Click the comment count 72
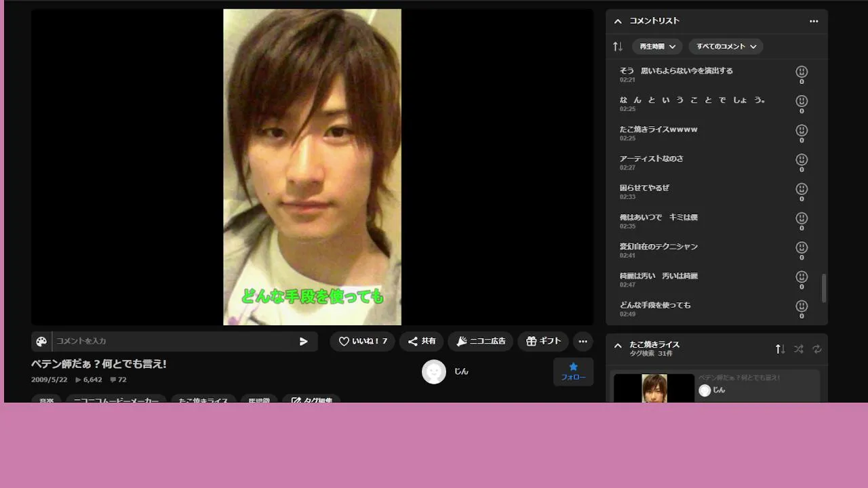The width and height of the screenshot is (868, 488). pos(118,380)
